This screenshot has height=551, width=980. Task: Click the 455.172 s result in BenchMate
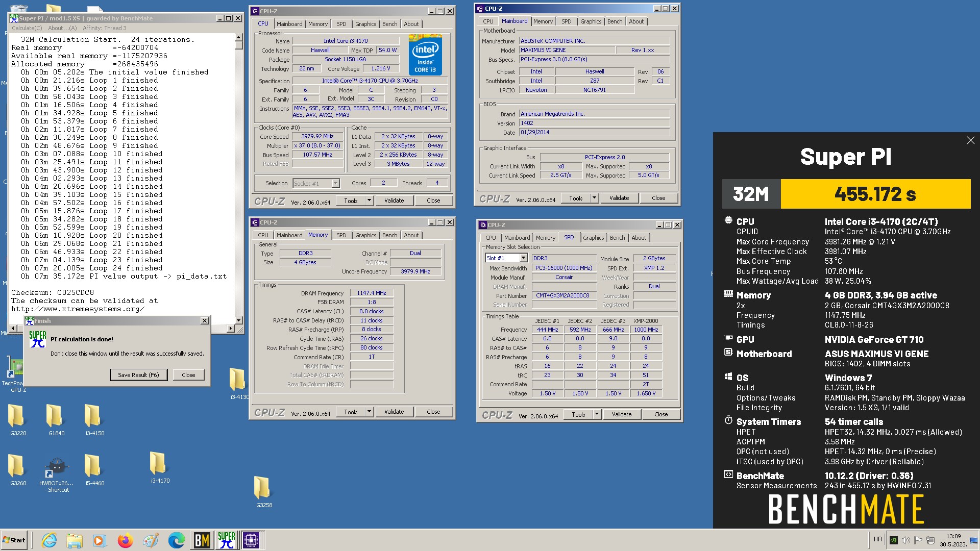875,194
